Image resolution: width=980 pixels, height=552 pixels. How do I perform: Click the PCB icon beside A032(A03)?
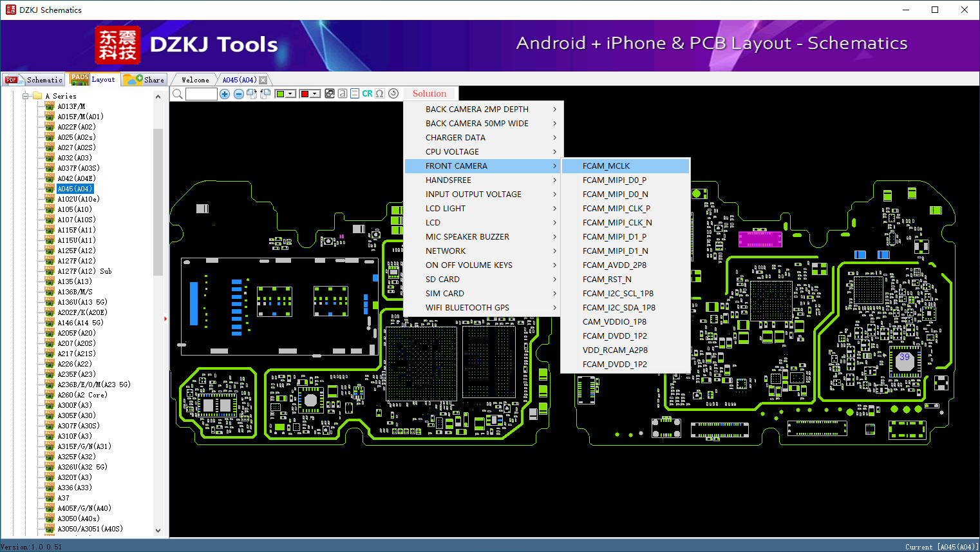coord(50,158)
